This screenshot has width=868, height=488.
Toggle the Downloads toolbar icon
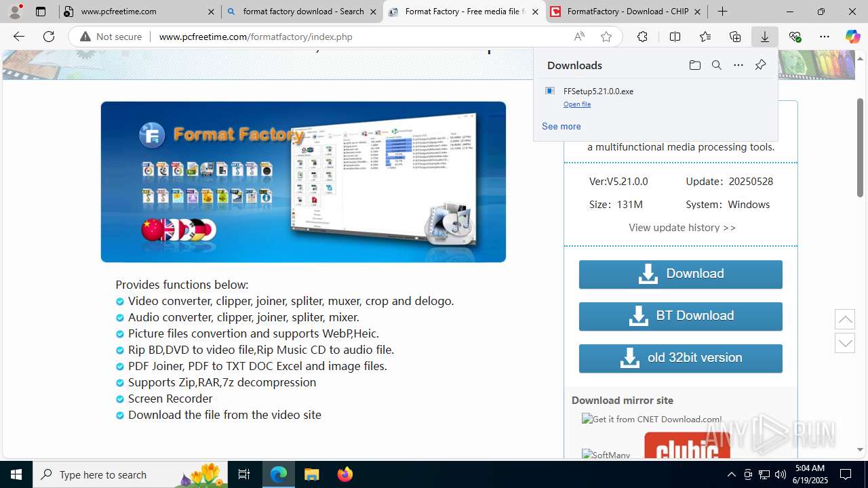pyautogui.click(x=765, y=37)
